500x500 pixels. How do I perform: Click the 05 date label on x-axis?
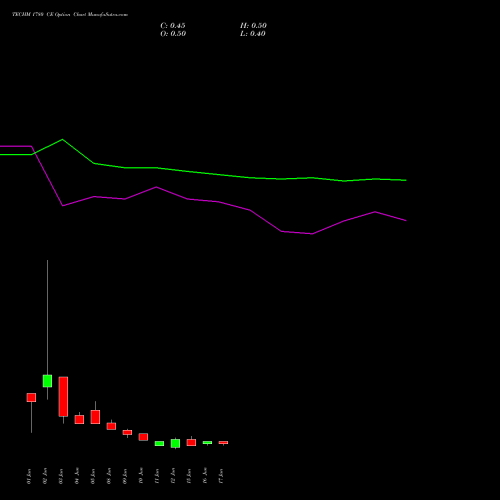pos(93,476)
